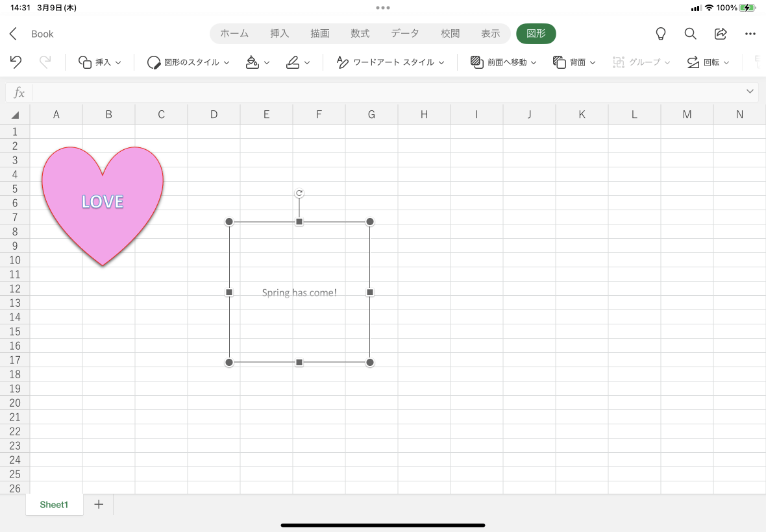Viewport: 766px width, 532px height.
Task: Expand the 図形のスタイル dropdown
Action: click(x=188, y=62)
